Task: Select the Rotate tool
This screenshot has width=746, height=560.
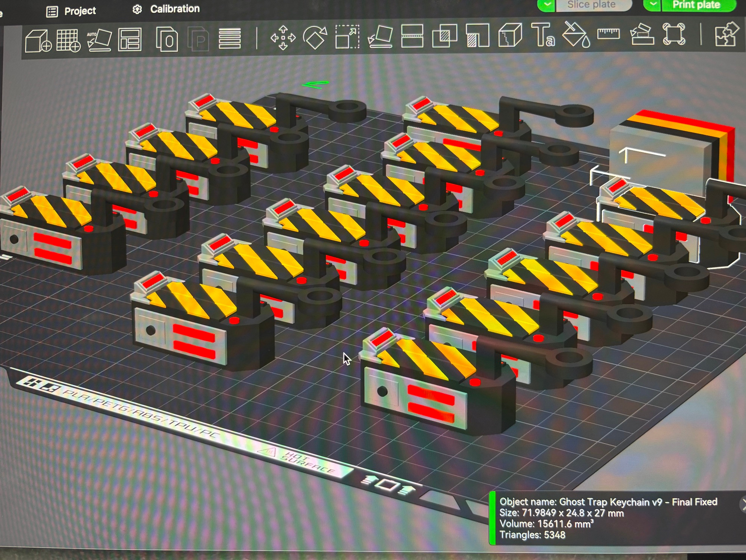Action: (x=315, y=37)
